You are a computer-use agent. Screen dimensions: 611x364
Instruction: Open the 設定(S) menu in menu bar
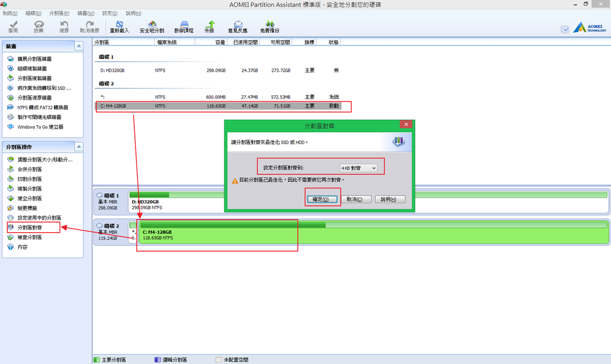click(x=110, y=13)
